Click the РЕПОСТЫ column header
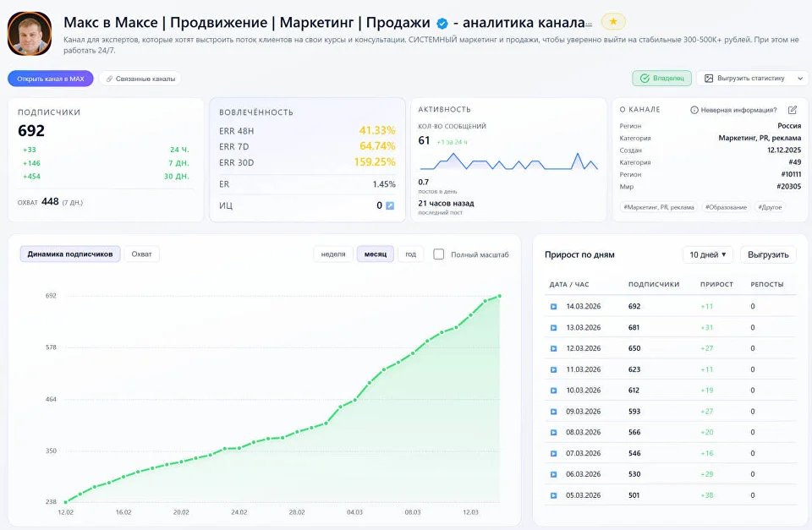This screenshot has width=812, height=530. [767, 285]
